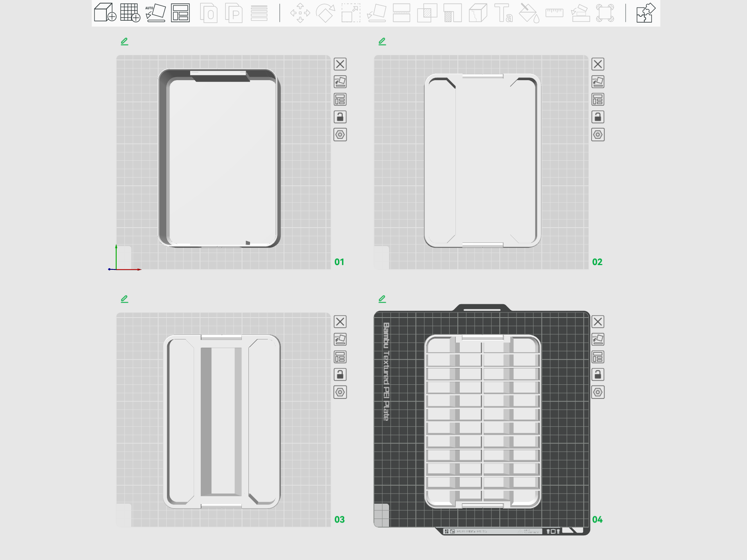747x560 pixels.
Task: Remove plate 03 using its X icon
Action: (340, 322)
